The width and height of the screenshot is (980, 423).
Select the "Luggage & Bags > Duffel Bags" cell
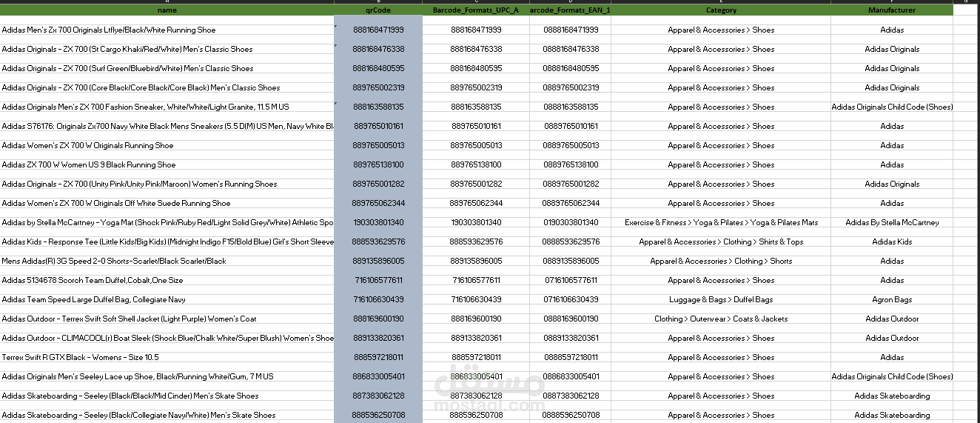tap(721, 299)
